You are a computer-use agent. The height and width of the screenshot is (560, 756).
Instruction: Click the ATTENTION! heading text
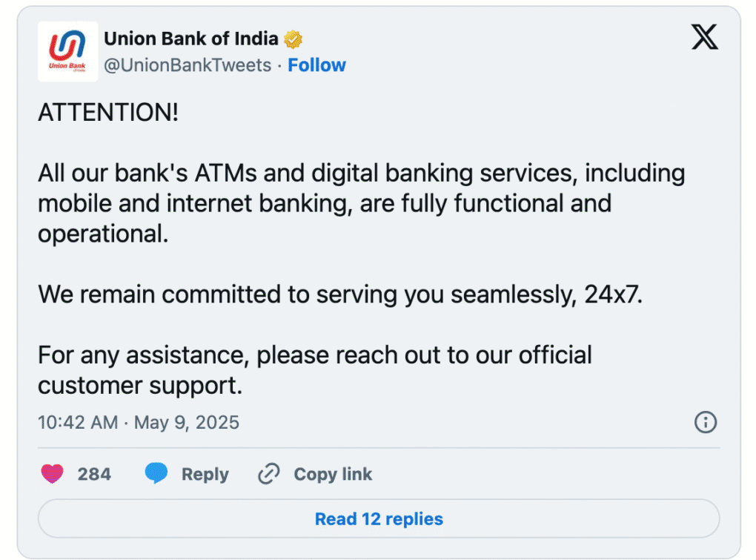tap(108, 113)
